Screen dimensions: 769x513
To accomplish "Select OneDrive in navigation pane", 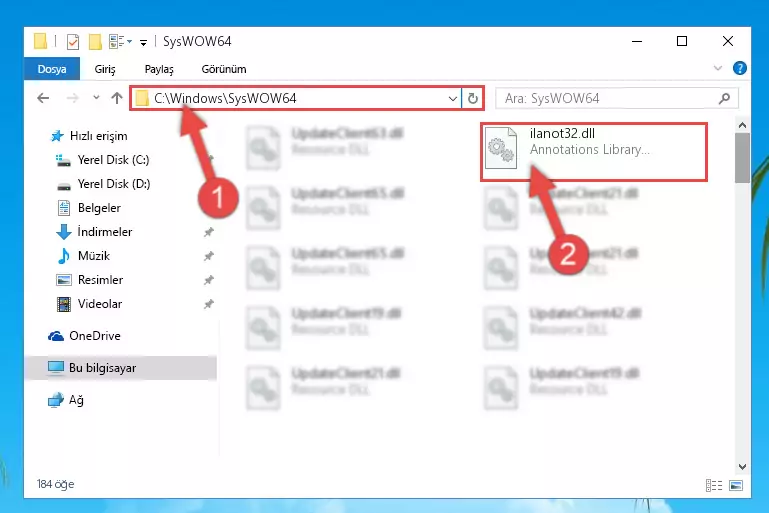I will [95, 336].
